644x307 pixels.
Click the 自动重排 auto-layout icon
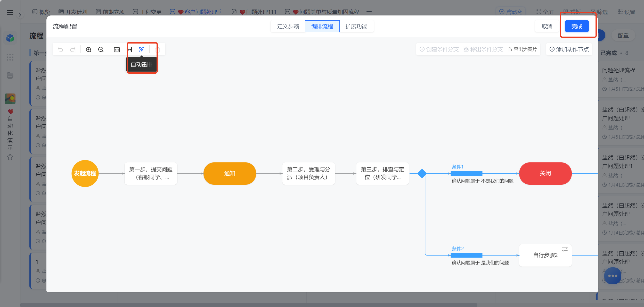(x=142, y=49)
